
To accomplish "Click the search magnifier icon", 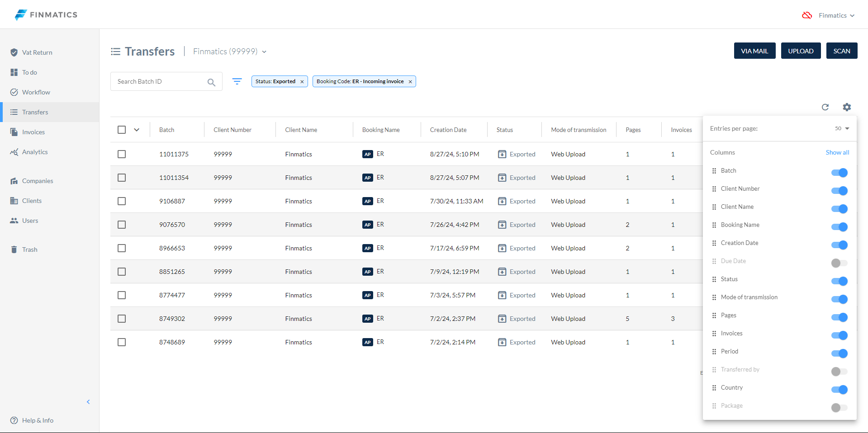I will click(211, 82).
